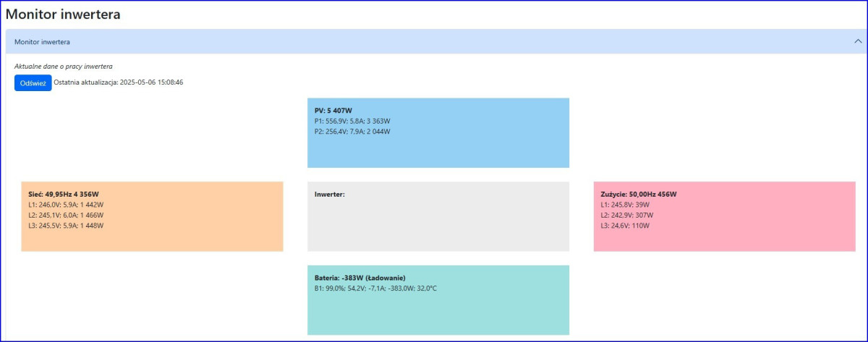Click the Inwerter label in gray box
Image resolution: width=868 pixels, height=342 pixels.
tap(330, 194)
